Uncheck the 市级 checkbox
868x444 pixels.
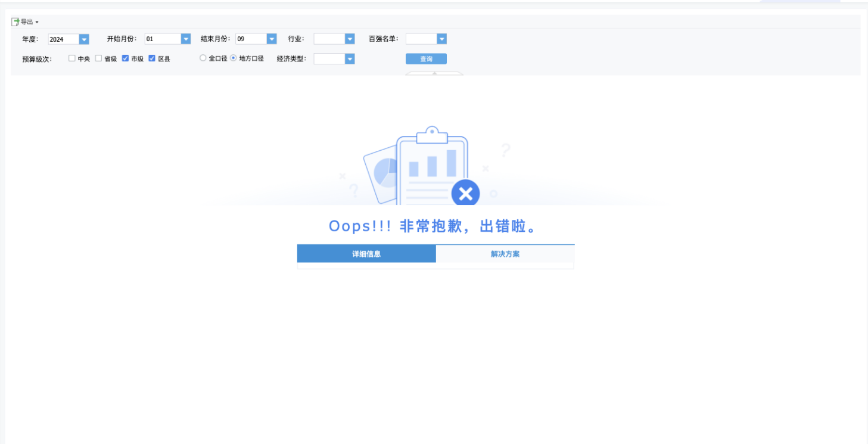pyautogui.click(x=125, y=58)
